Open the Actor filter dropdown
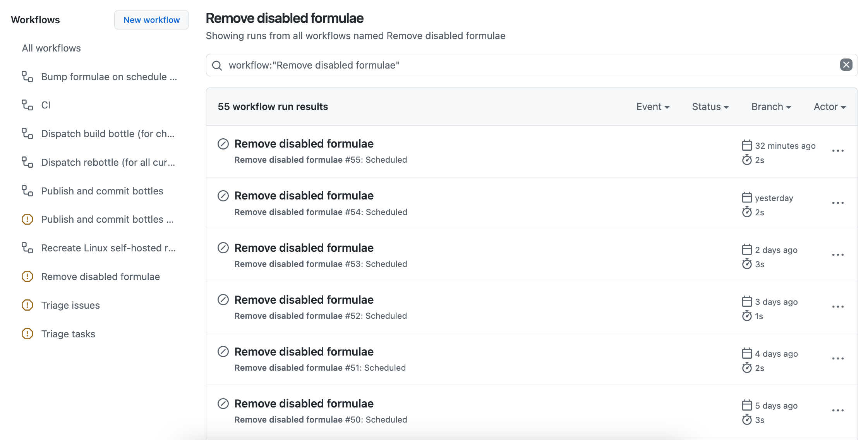 point(829,107)
